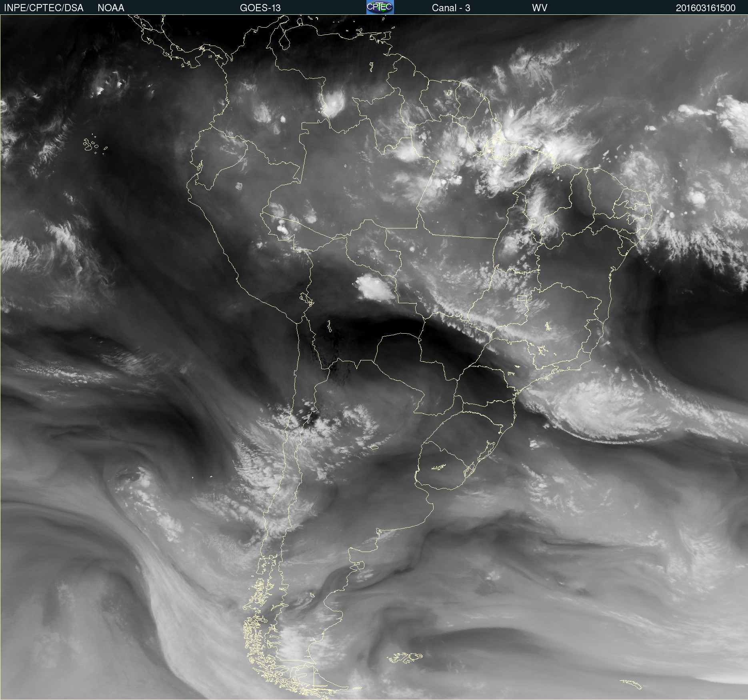The height and width of the screenshot is (700, 748).
Task: Click the Canal - 3 channel label
Action: pos(451,8)
